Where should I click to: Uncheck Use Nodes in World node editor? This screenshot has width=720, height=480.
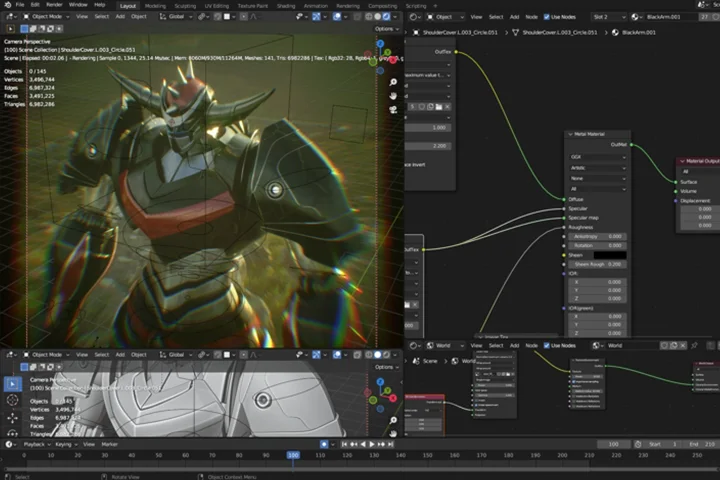click(x=546, y=345)
